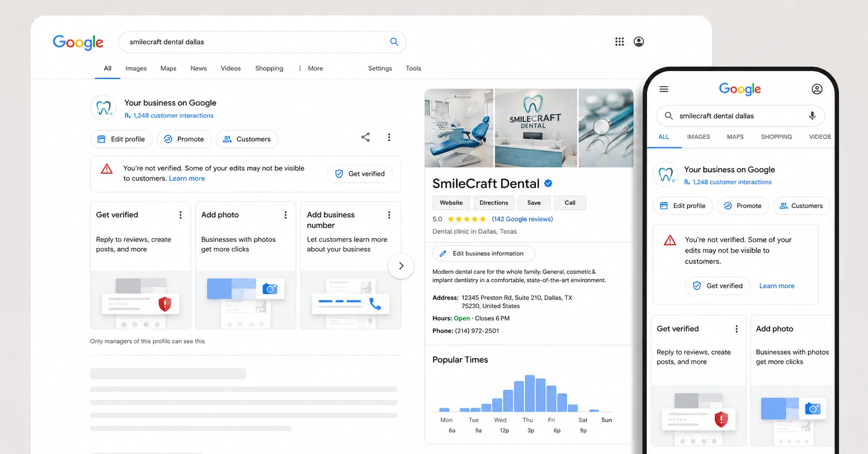
Task: Tap the Learn more link on the phone
Action: click(x=777, y=286)
